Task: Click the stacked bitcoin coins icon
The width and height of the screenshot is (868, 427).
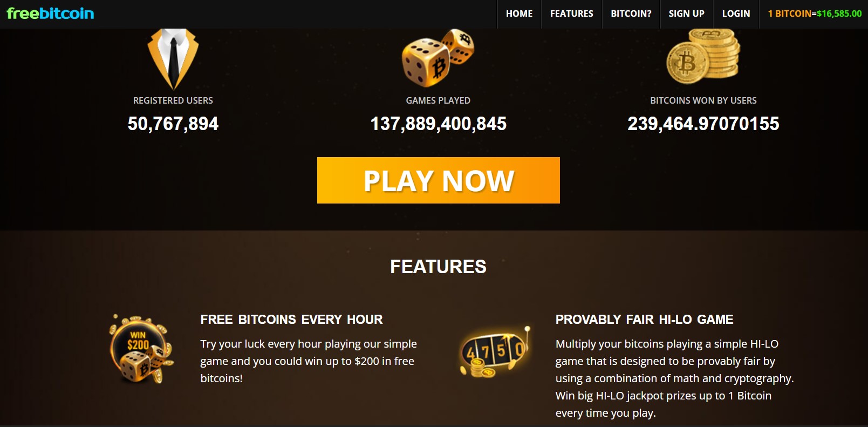Action: tap(703, 56)
